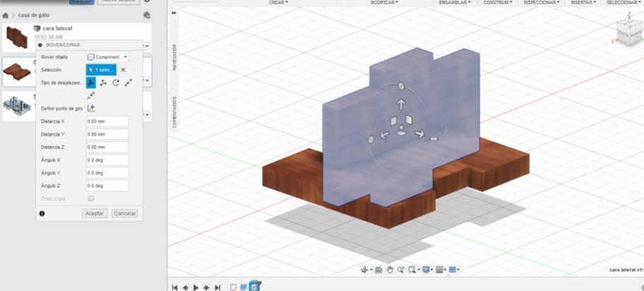Click the Ángulo Z input field

107,186
